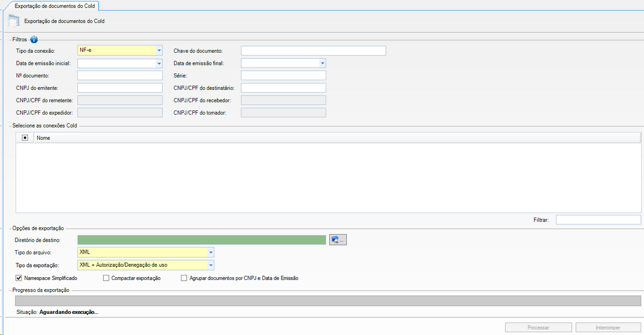Toggle the Namespace Simplificado checkbox
The image size is (644, 335).
[18, 278]
